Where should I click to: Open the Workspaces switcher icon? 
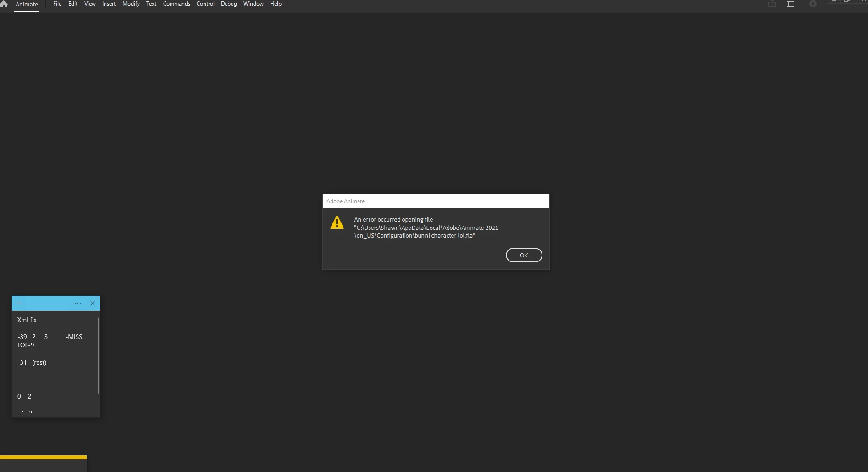791,4
